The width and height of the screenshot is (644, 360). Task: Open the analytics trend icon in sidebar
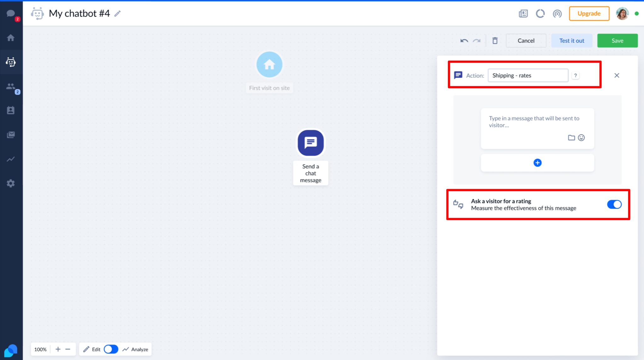point(11,159)
